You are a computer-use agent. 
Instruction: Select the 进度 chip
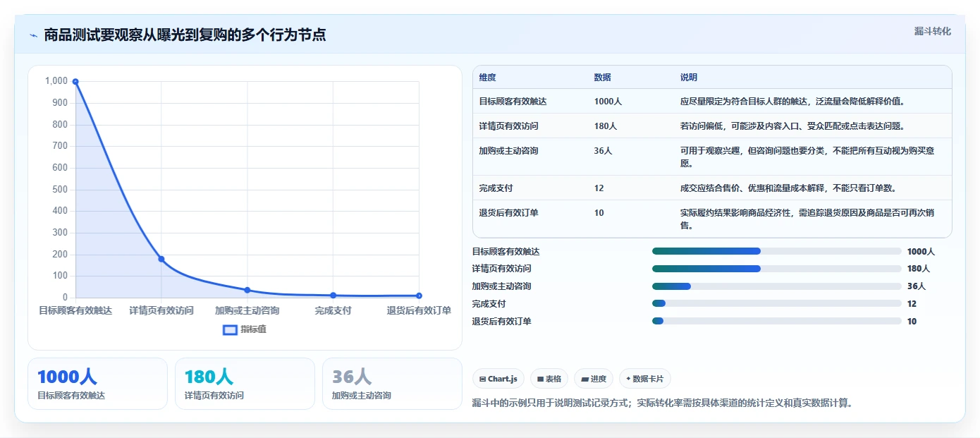594,379
